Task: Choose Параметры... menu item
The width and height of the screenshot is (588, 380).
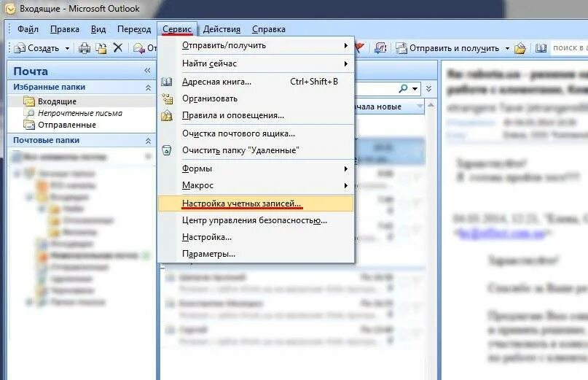Action: pos(256,254)
